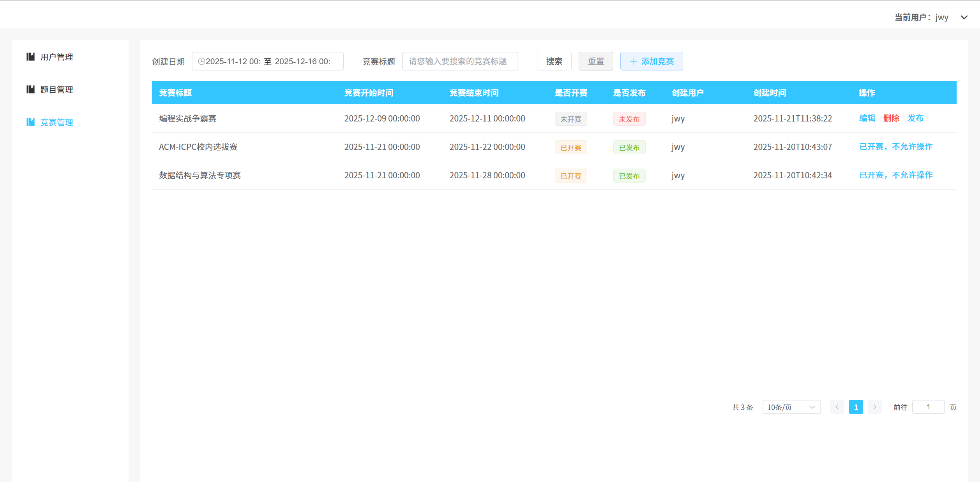Publish the 编程实战争霸赛 contest
This screenshot has width=980, height=482.
tap(916, 118)
